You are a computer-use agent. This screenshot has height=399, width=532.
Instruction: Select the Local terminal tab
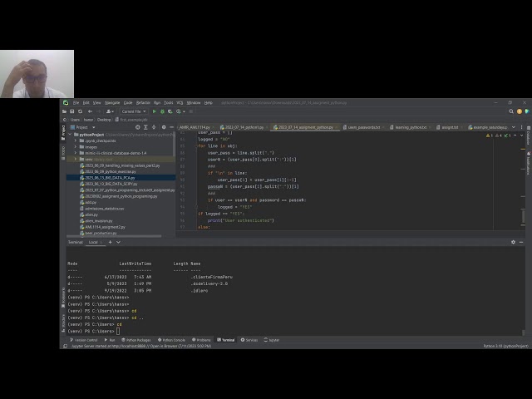coord(93,242)
